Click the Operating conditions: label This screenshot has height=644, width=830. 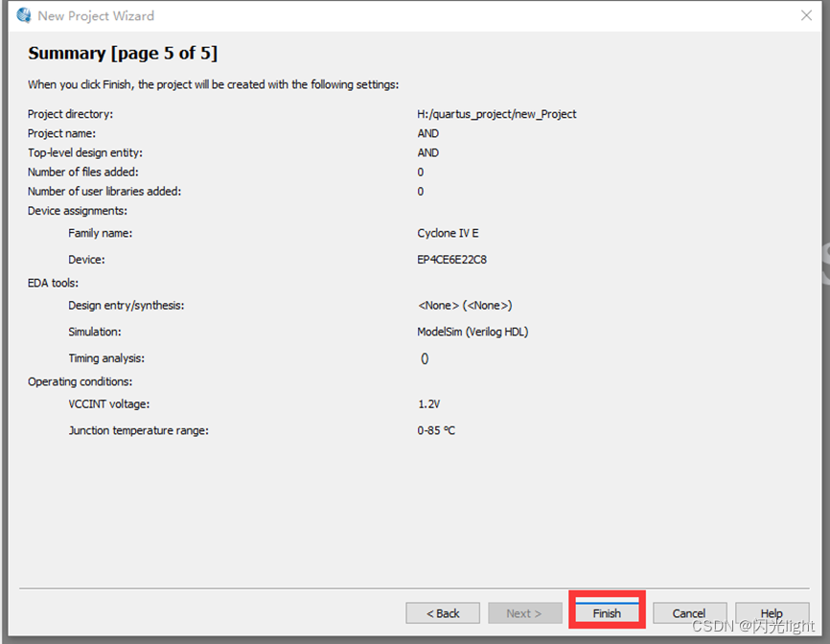click(x=80, y=382)
